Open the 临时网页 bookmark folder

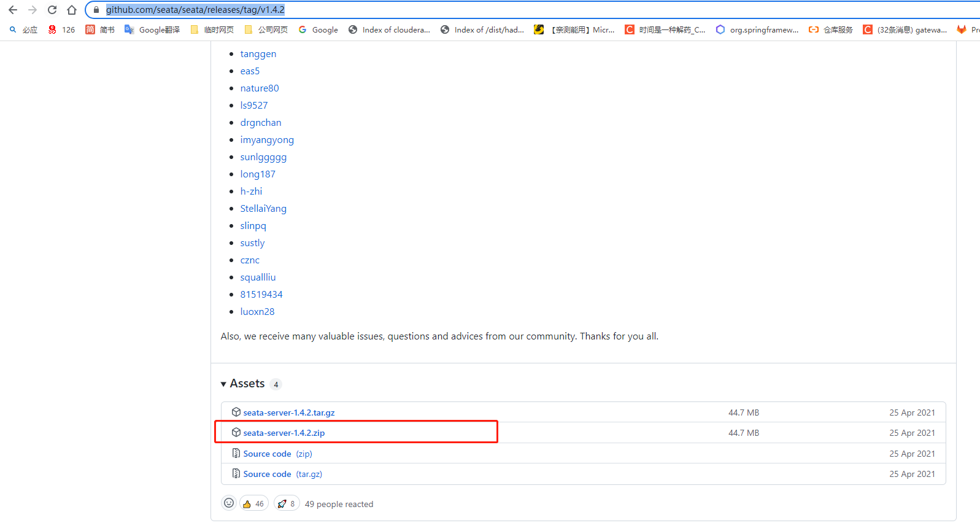pyautogui.click(x=212, y=29)
